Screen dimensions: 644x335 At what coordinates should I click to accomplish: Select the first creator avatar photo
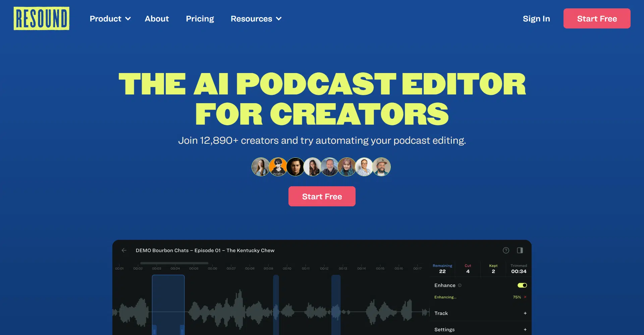coord(261,167)
